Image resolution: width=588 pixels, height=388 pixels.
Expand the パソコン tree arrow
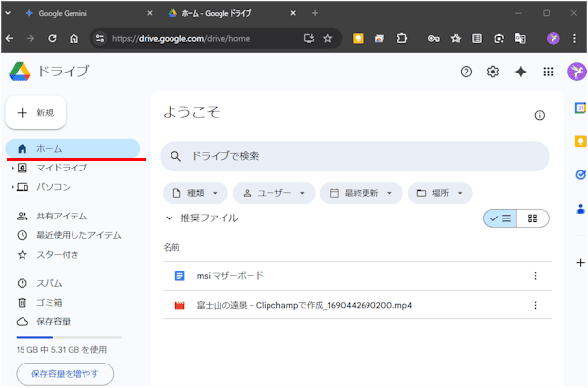tap(13, 187)
